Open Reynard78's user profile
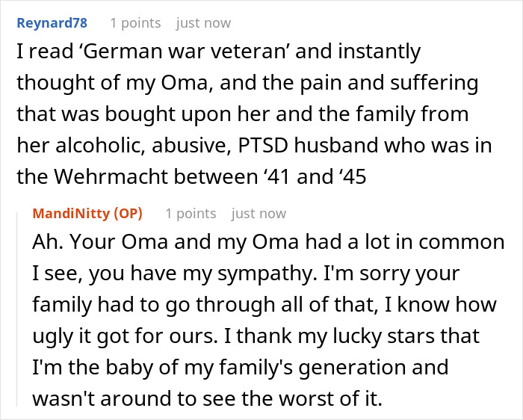The width and height of the screenshot is (523, 420). (51, 23)
